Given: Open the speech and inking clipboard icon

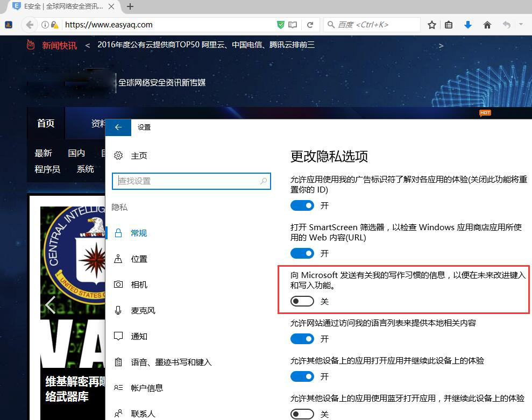Looking at the screenshot, I should coord(118,362).
